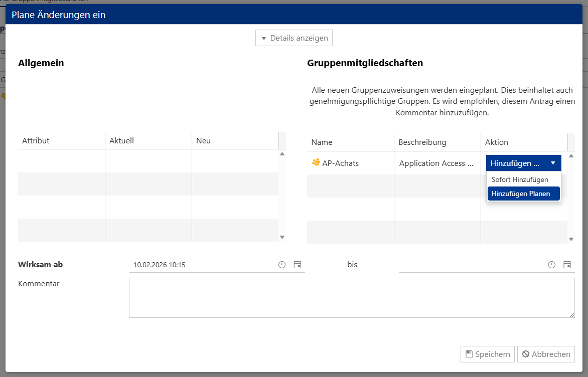This screenshot has width=588, height=377.
Task: Click the clock icon next to Wirksam ab
Action: tap(281, 265)
